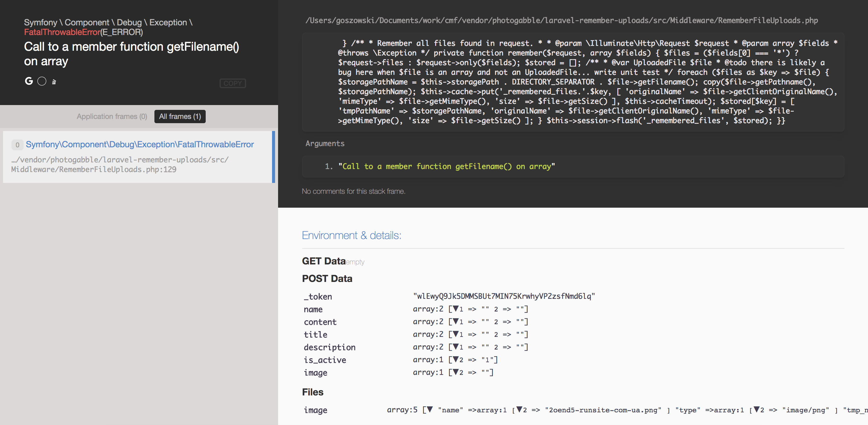The image size is (868, 425).
Task: Click the RememberFileUploads.php file path header
Action: [x=562, y=21]
